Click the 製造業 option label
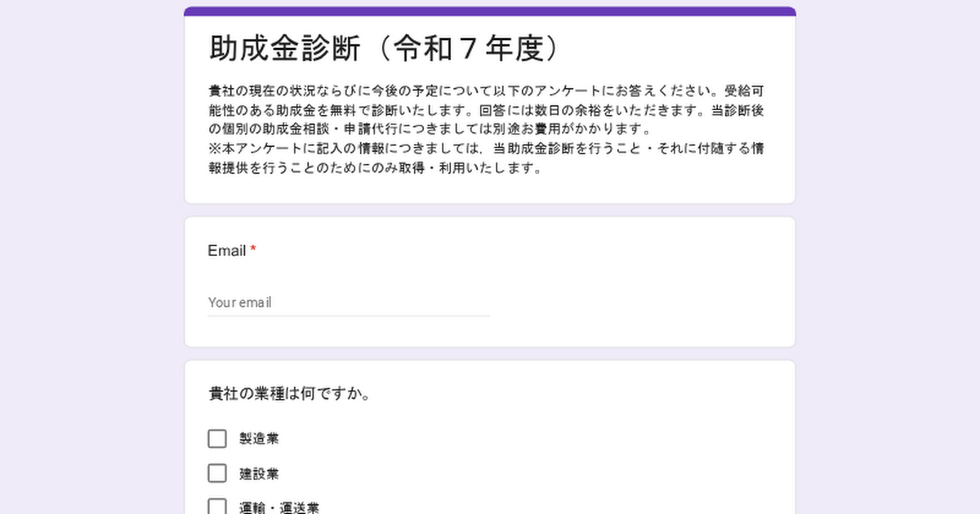Viewport: 980px width, 514px height. click(259, 439)
